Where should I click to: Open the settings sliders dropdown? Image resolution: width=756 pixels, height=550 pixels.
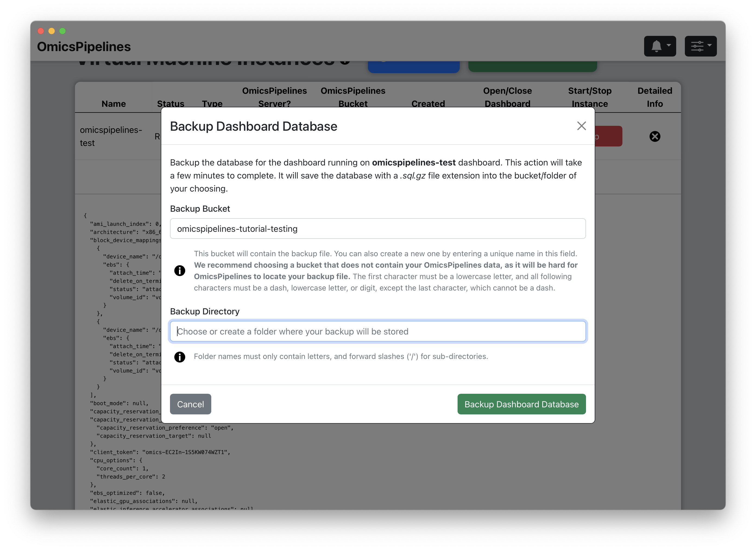pyautogui.click(x=700, y=46)
